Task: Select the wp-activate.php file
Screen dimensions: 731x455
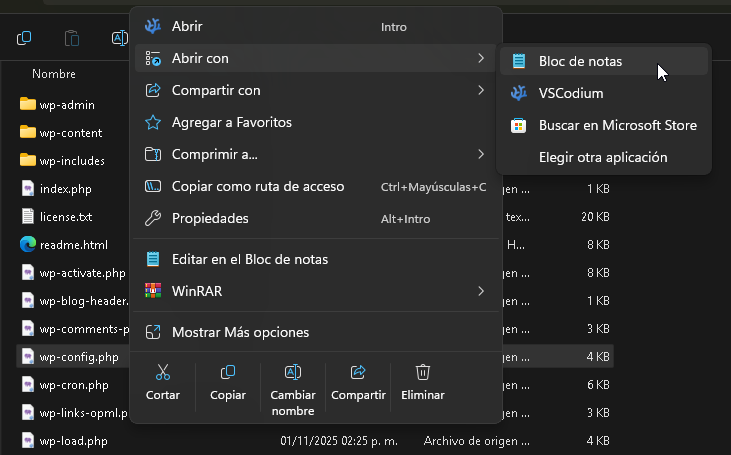Action: [83, 273]
